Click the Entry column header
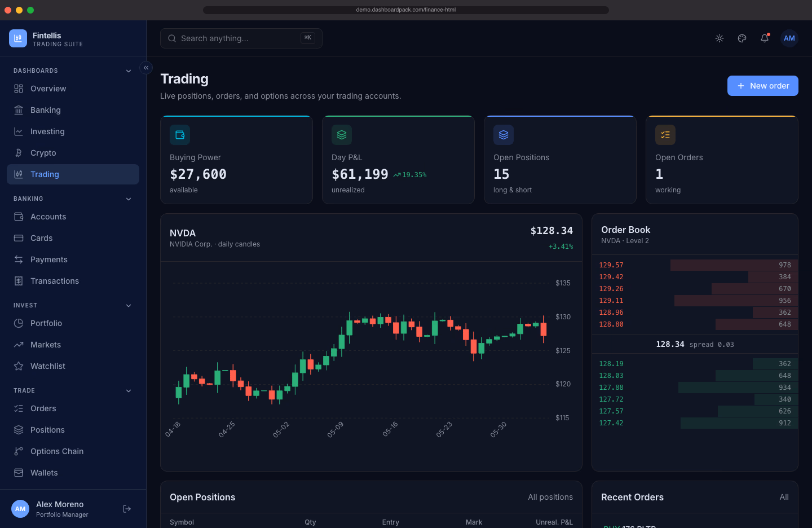Viewport: 812px width, 528px height. click(x=390, y=522)
